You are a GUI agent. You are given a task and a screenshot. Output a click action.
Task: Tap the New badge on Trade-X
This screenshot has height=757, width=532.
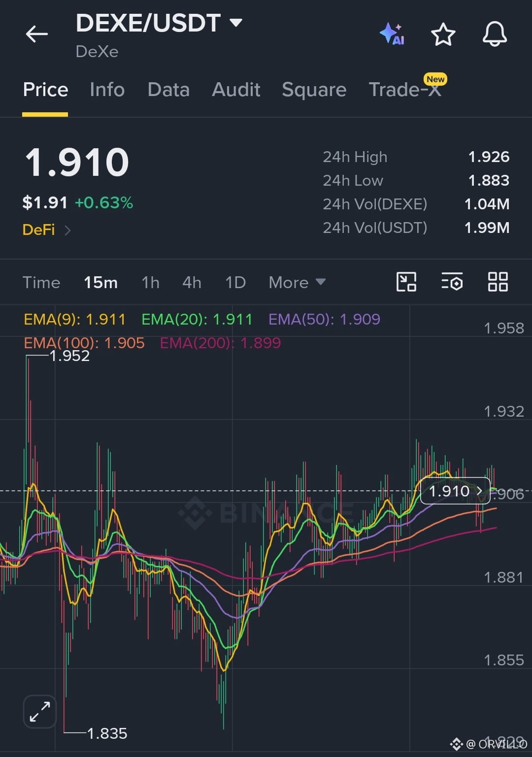pos(435,79)
